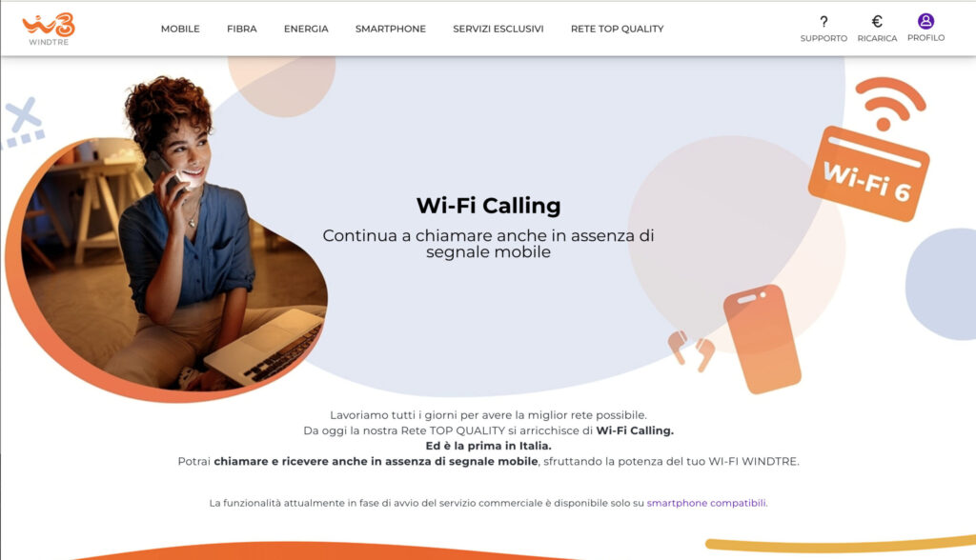The height and width of the screenshot is (560, 976).
Task: Click the Ricarica euro icon
Action: (877, 22)
